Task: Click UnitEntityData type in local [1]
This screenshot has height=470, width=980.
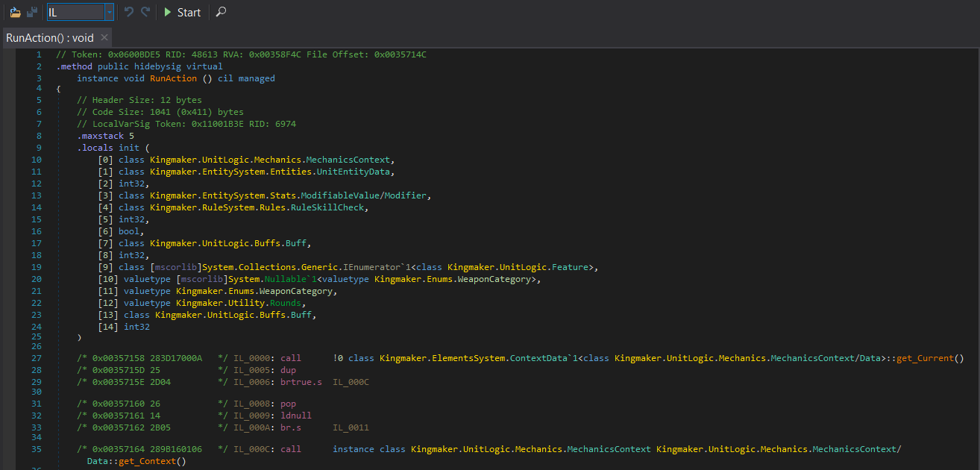Action: click(354, 172)
